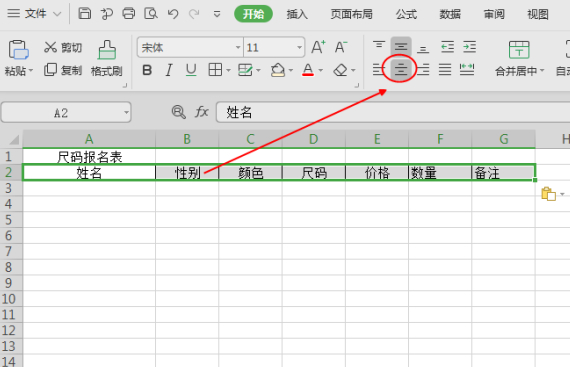Expand the fill color dropdown arrow
The image size is (570, 367).
[x=291, y=70]
